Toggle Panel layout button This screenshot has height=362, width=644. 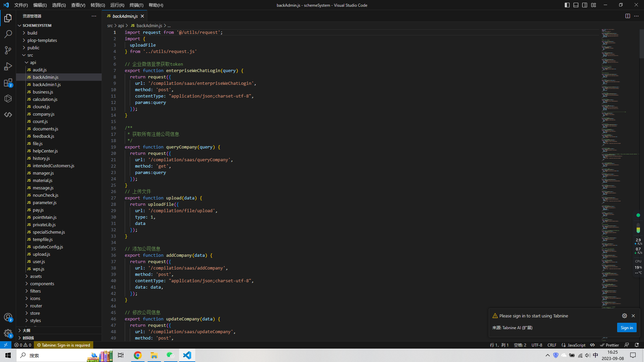click(x=576, y=5)
